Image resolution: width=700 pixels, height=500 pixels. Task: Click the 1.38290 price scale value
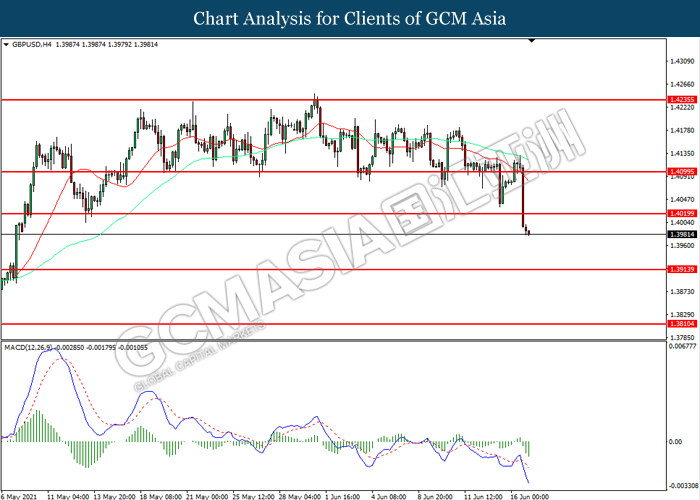click(x=683, y=315)
